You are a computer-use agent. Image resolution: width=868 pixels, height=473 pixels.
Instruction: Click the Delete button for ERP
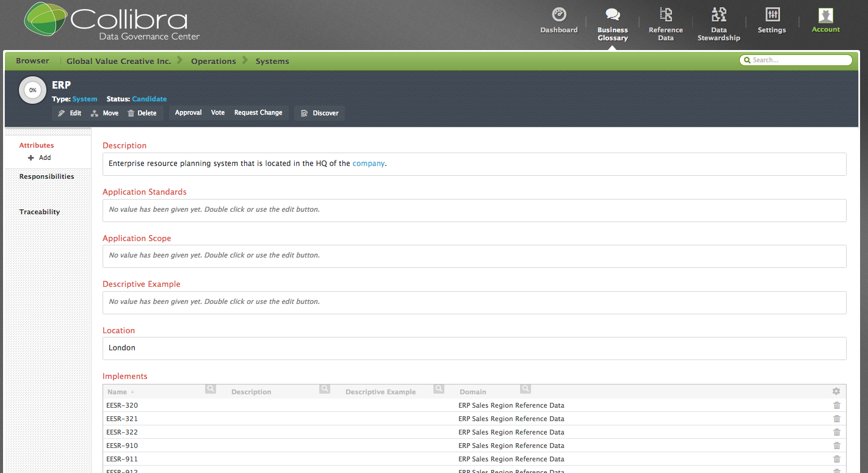[142, 113]
